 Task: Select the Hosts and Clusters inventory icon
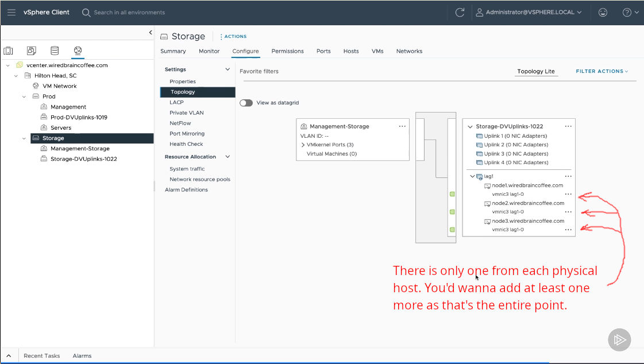(x=9, y=51)
